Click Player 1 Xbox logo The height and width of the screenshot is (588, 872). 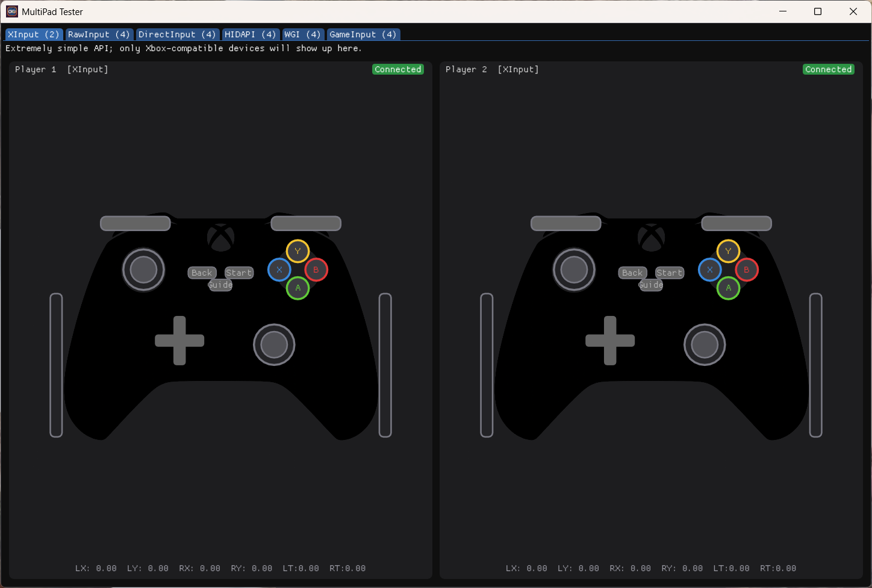(221, 237)
